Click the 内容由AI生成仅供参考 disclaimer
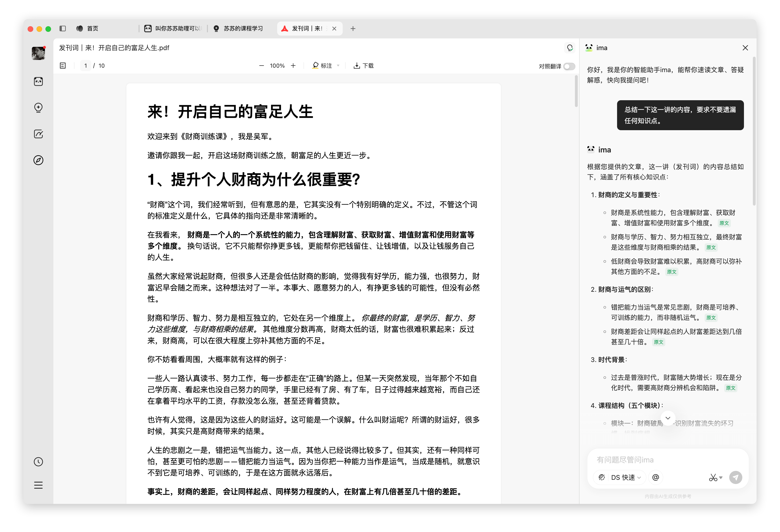This screenshot has height=532, width=780. pos(668,496)
